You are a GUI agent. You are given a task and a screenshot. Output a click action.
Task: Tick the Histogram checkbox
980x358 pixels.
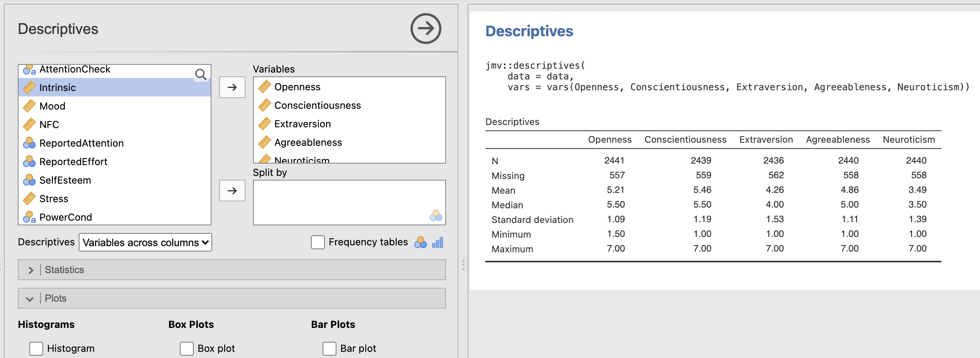pyautogui.click(x=36, y=348)
